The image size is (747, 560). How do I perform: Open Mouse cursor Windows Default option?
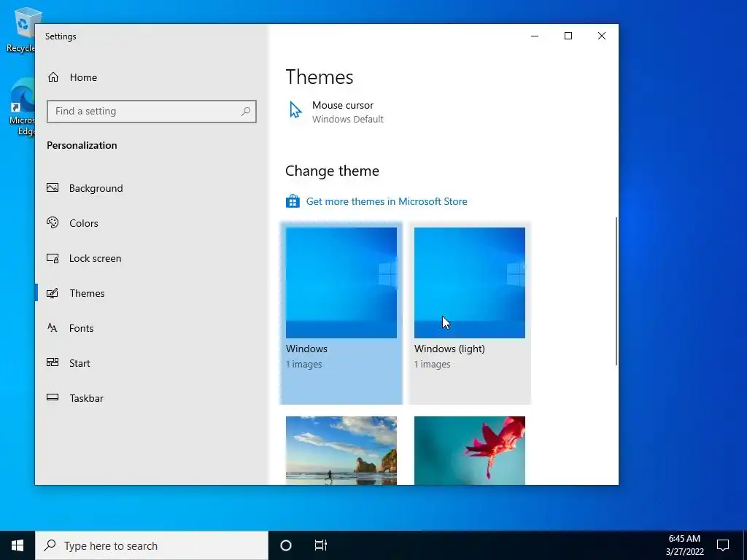(x=336, y=112)
